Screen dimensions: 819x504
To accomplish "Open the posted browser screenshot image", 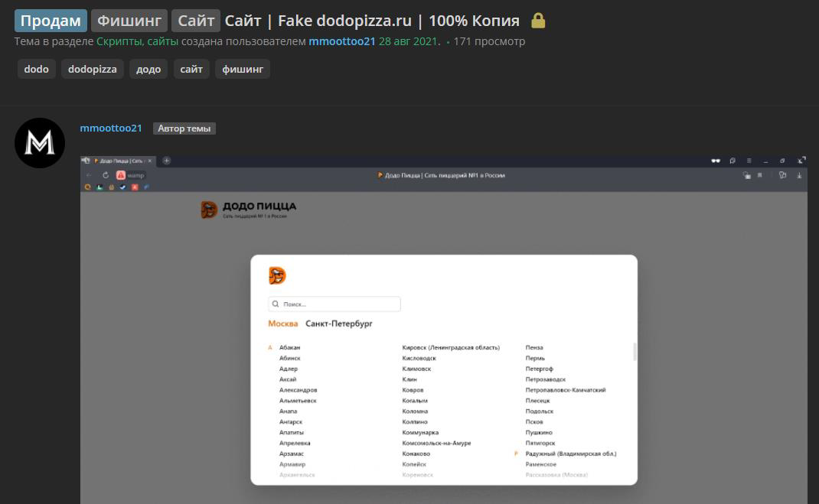I will pos(444,329).
